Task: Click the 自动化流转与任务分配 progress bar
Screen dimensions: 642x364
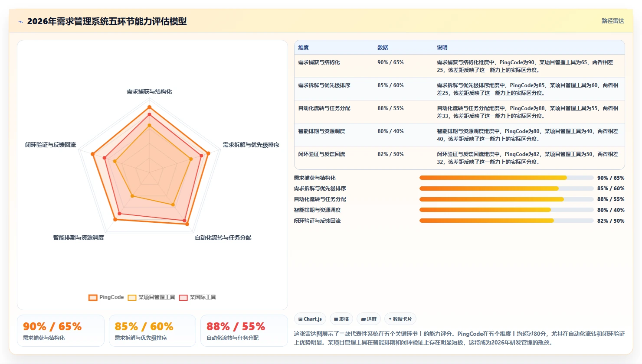Action: coord(506,199)
